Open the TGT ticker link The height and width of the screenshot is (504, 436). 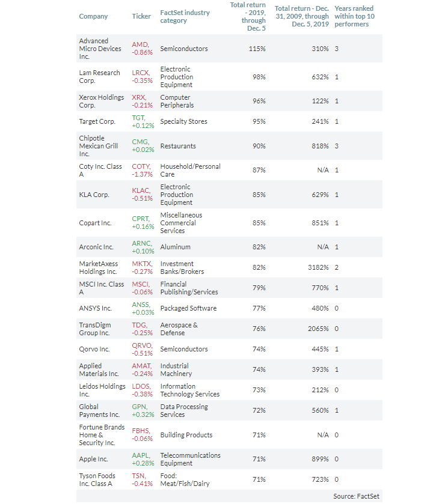(x=139, y=118)
